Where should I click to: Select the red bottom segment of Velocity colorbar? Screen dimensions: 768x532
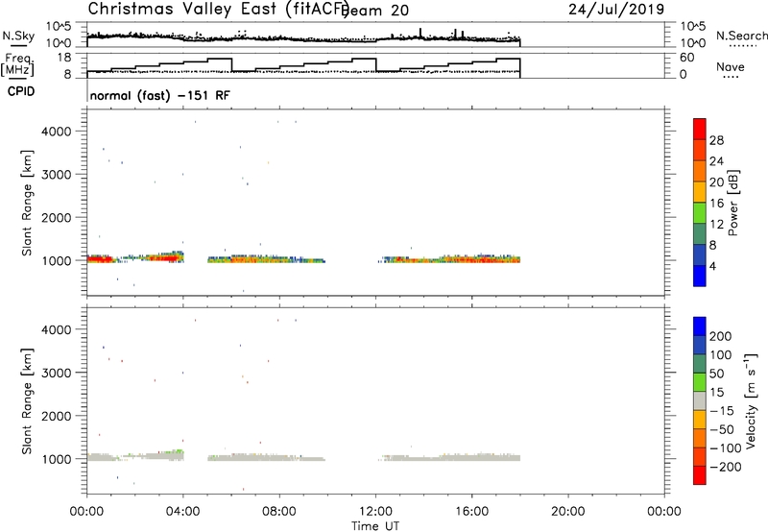[700, 475]
